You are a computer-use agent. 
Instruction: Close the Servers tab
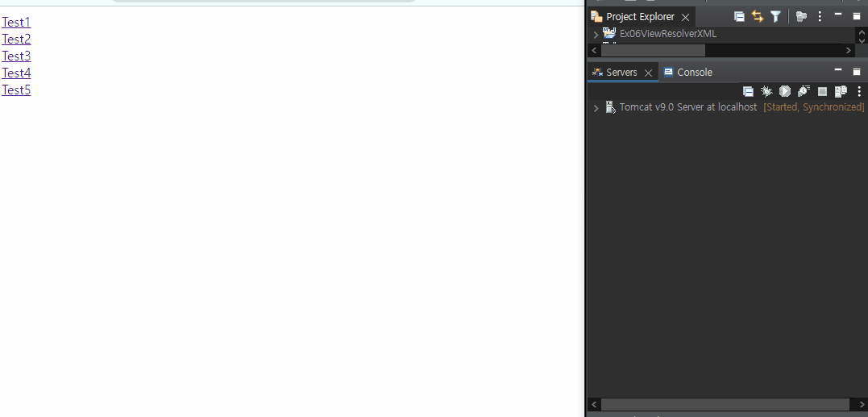(648, 73)
